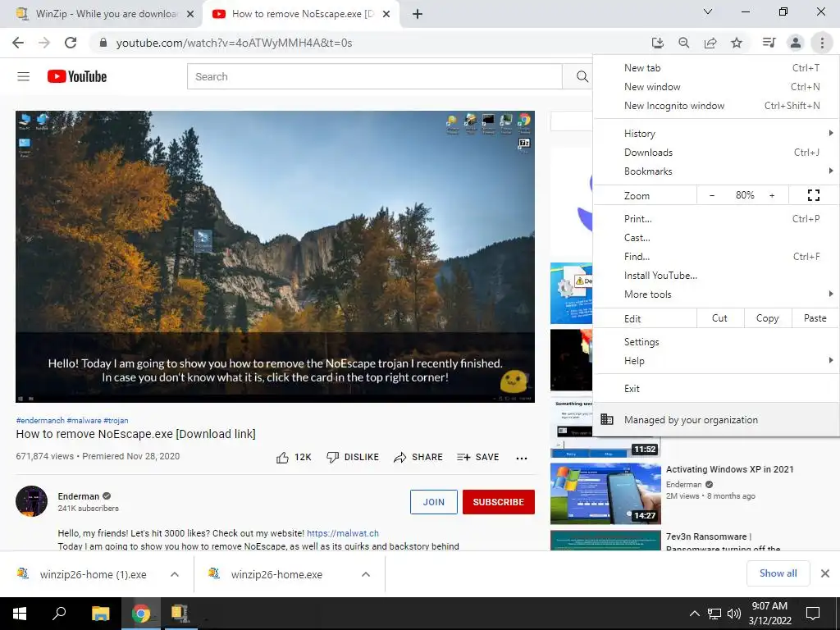The image size is (840, 630).
Task: Choose Install YouTube... menu item
Action: click(715, 276)
